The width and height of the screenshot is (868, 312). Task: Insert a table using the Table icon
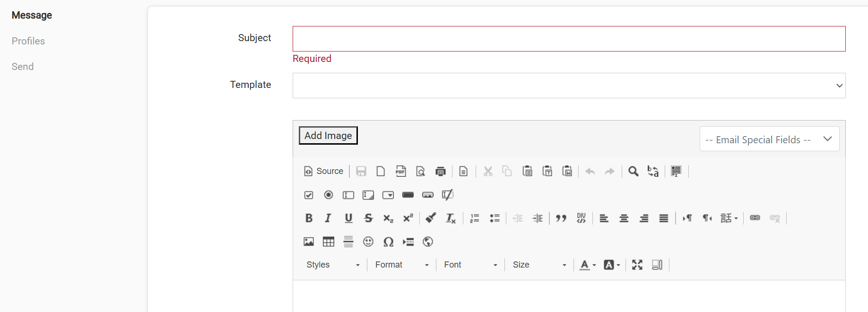(329, 242)
